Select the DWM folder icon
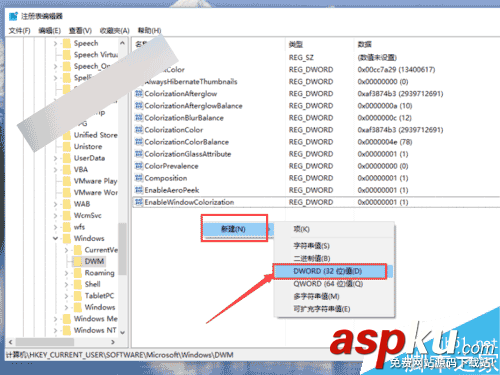 78,261
